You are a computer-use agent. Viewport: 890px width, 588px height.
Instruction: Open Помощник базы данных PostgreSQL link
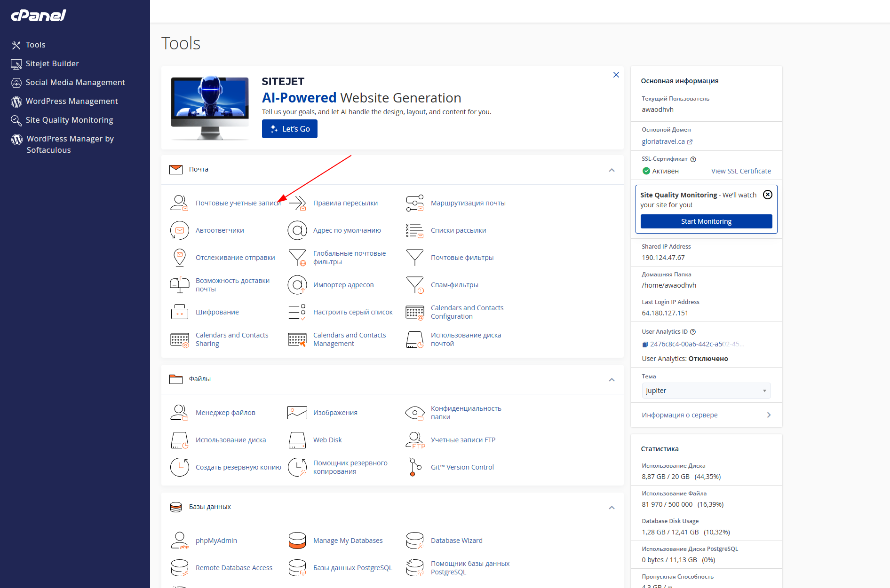(x=470, y=568)
